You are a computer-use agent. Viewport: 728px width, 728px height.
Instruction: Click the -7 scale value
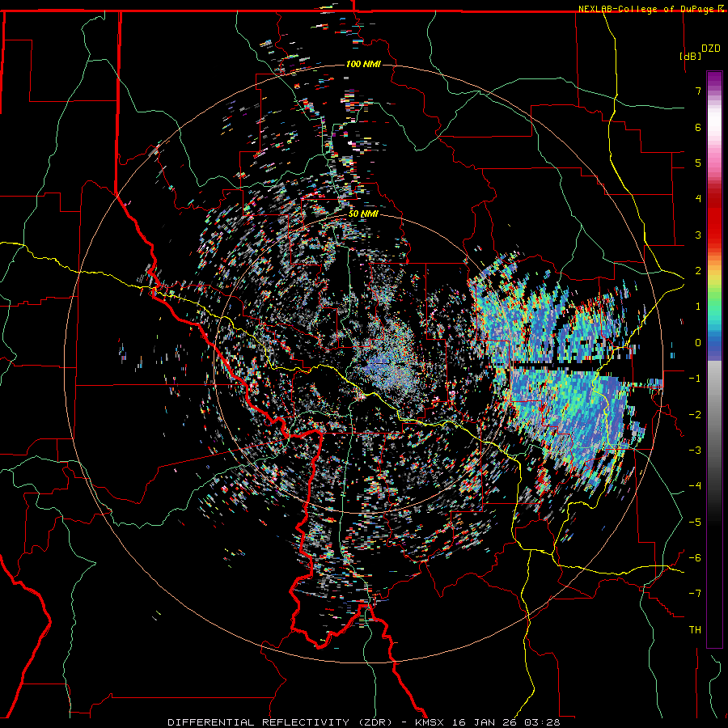[695, 594]
